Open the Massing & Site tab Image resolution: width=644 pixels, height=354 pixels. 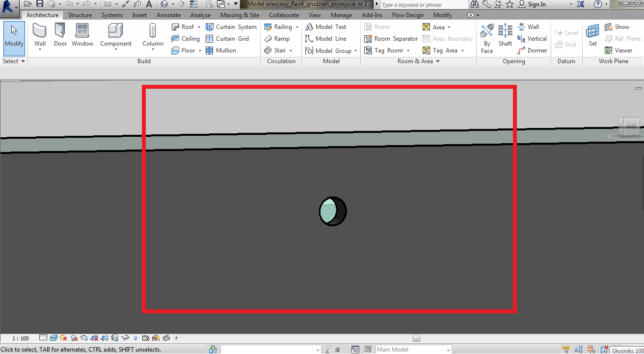point(240,15)
